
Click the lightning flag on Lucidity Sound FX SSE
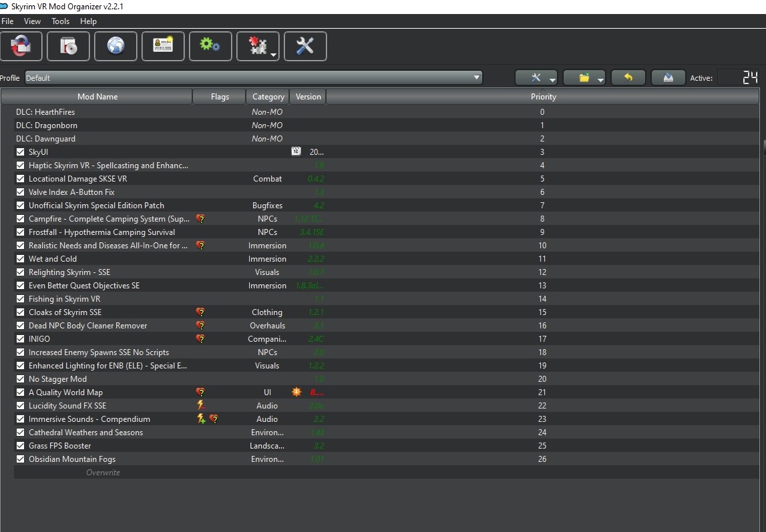point(201,406)
